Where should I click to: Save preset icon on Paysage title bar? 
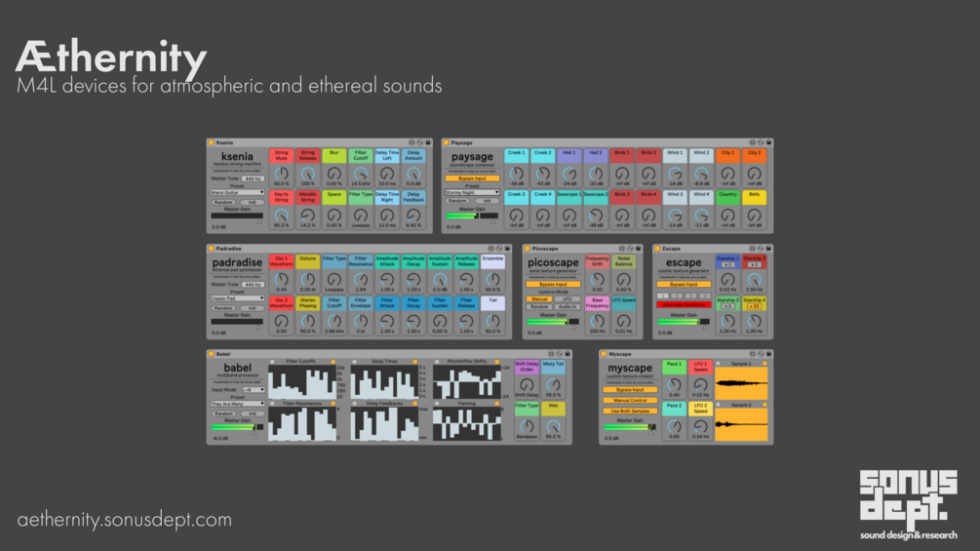[x=768, y=142]
